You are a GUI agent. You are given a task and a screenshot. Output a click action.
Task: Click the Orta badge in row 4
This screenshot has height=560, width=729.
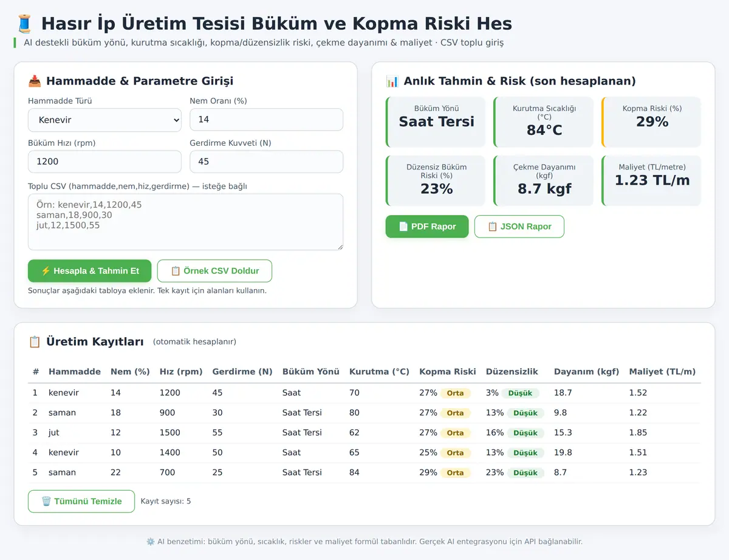[455, 453]
